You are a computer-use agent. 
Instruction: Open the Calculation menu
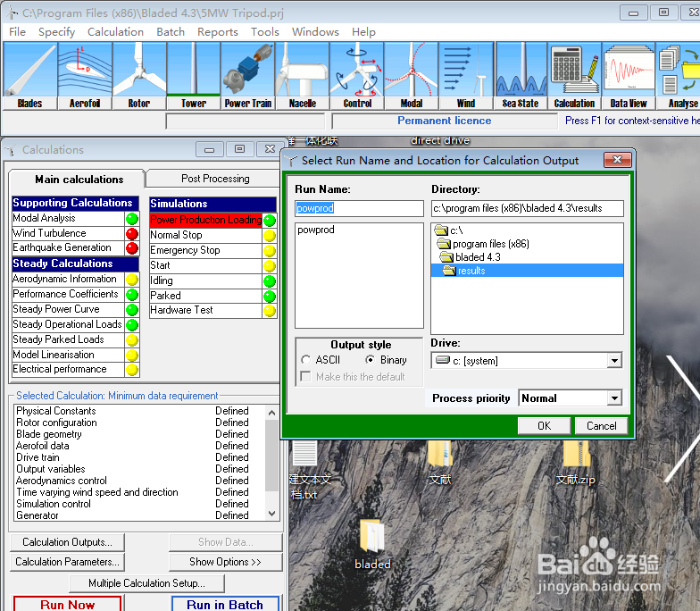coord(116,32)
